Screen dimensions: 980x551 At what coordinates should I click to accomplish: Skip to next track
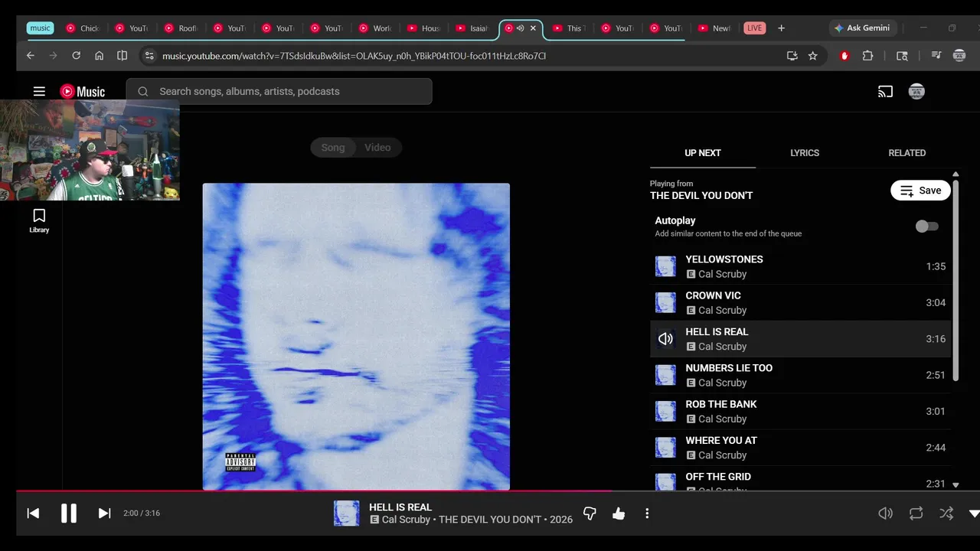click(x=104, y=514)
